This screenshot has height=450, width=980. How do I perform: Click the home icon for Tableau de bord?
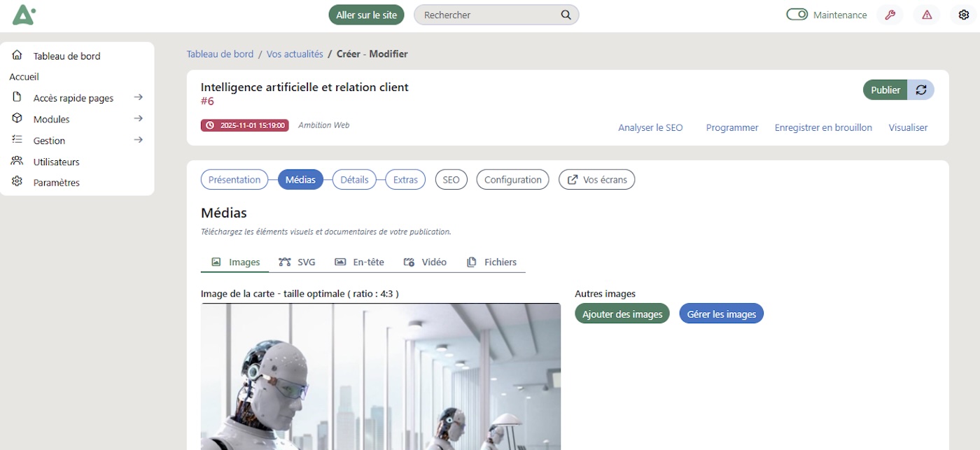[x=17, y=55]
